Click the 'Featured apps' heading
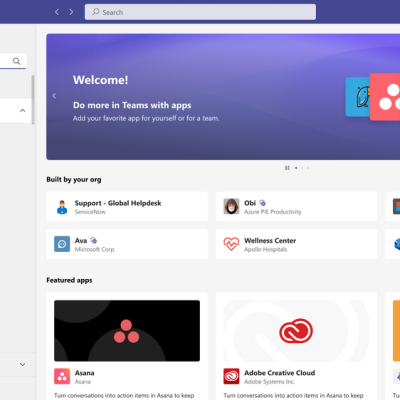 pyautogui.click(x=69, y=280)
